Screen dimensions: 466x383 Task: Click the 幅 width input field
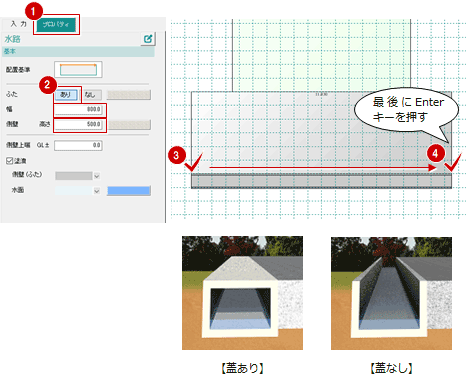coord(78,110)
